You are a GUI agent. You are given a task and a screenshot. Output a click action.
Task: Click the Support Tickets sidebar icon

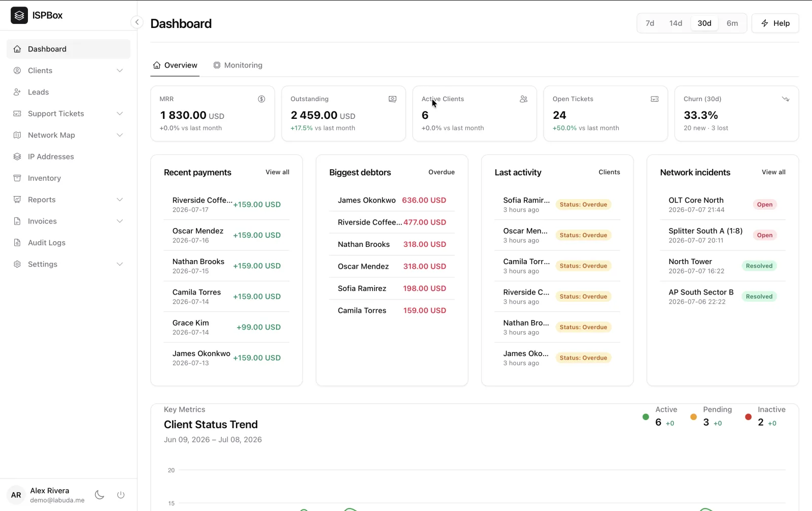pos(17,114)
